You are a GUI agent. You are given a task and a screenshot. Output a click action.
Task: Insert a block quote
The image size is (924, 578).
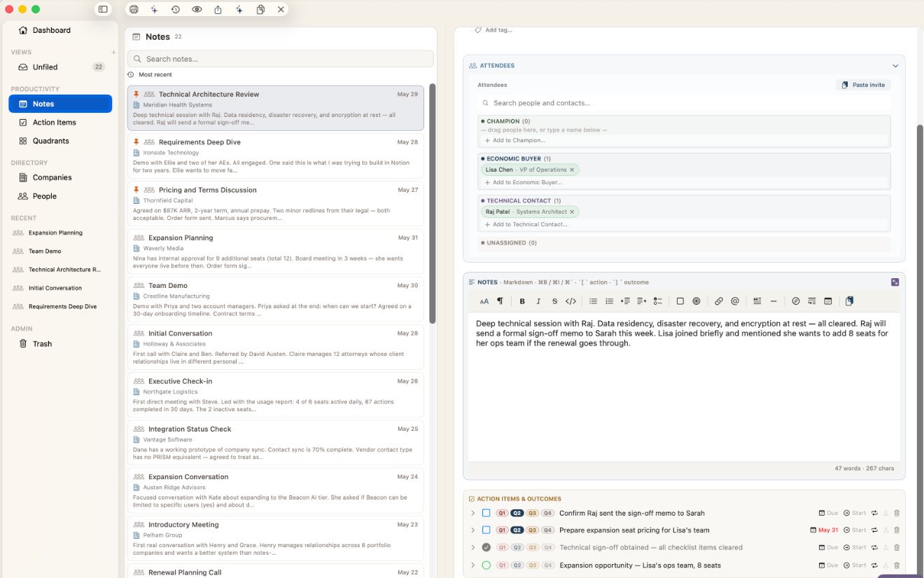pyautogui.click(x=757, y=301)
